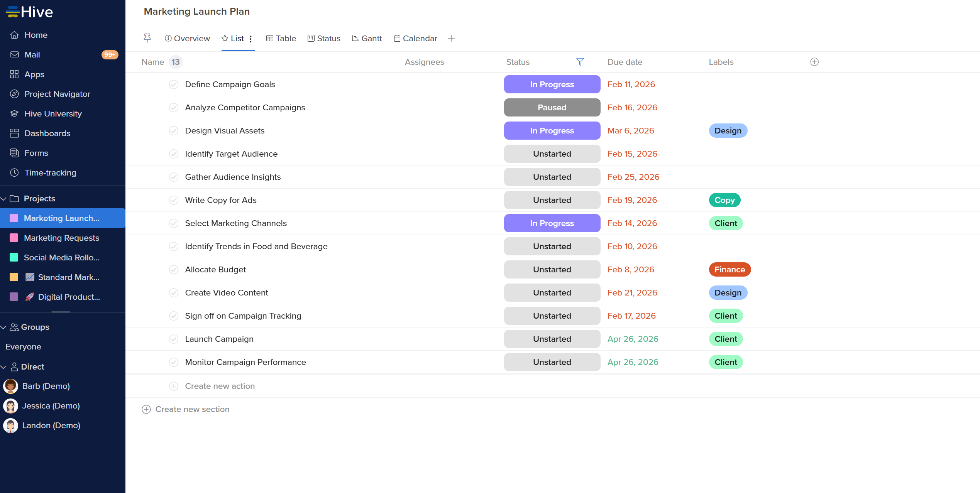
Task: Complete the Launch Campaign task
Action: pyautogui.click(x=173, y=339)
